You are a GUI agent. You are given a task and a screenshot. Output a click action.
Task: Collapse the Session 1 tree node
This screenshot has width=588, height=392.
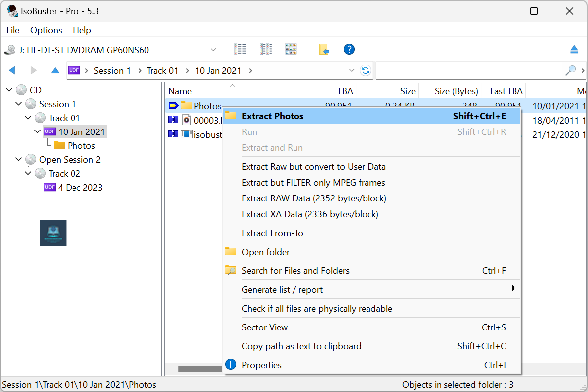click(19, 104)
